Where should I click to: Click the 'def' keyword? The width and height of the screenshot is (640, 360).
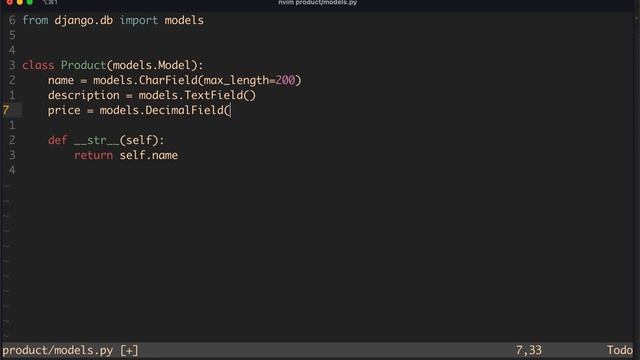[x=58, y=140]
